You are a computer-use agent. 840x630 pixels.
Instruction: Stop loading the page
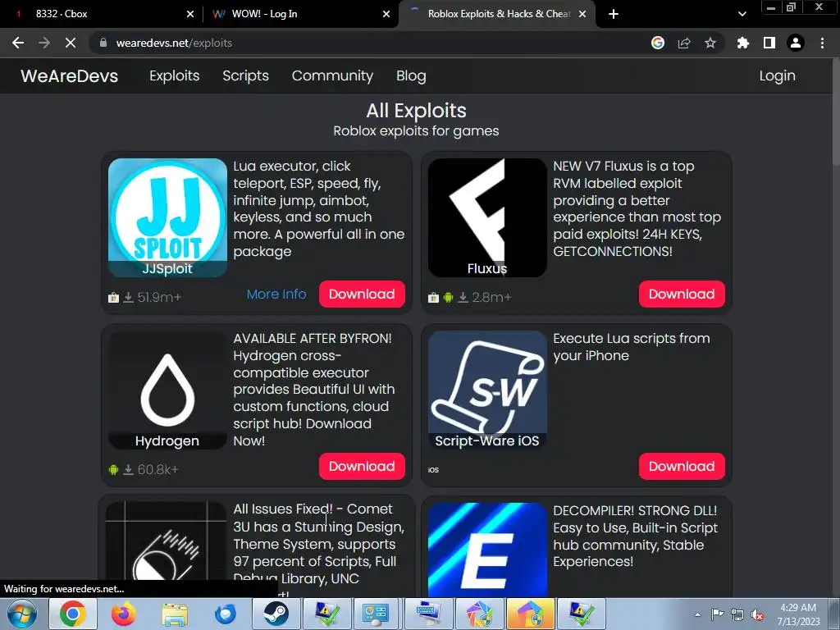[x=71, y=43]
